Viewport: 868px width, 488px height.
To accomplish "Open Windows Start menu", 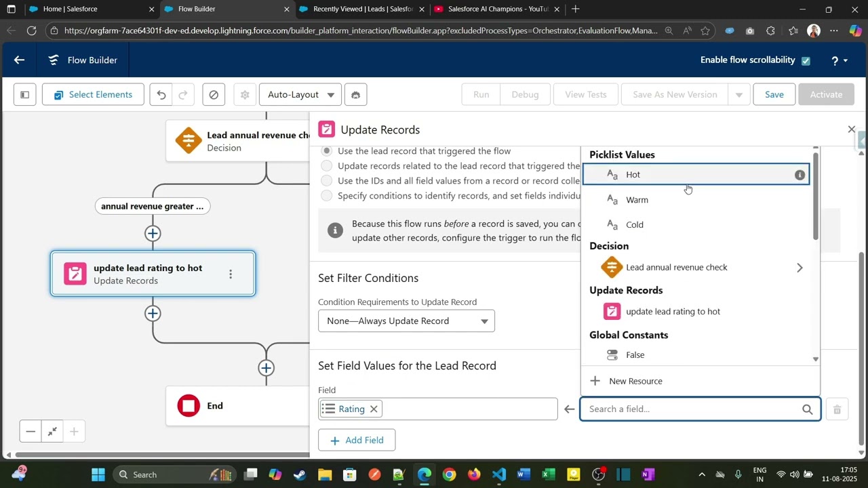I will point(98,474).
